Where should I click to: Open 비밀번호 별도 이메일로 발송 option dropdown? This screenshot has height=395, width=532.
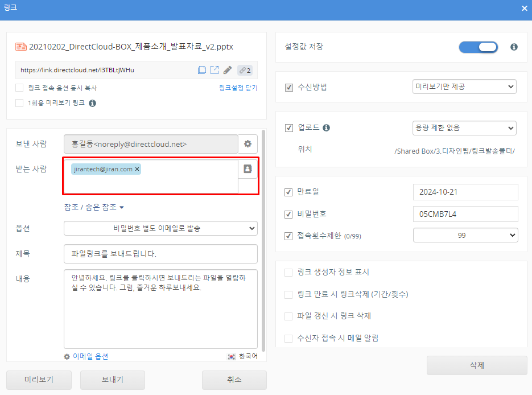point(160,228)
